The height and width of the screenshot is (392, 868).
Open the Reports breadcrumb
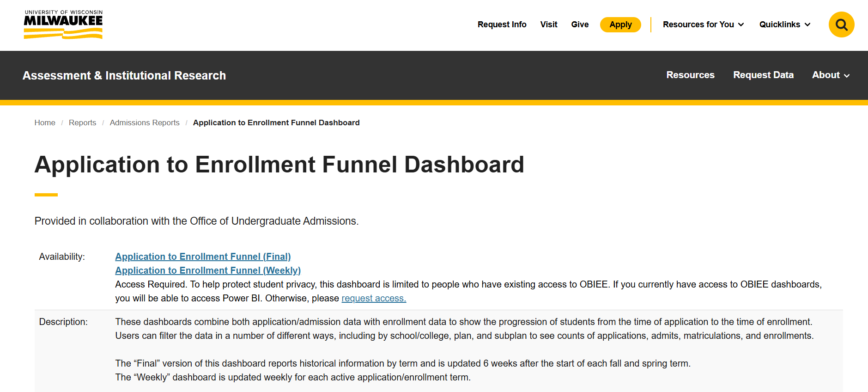(x=83, y=122)
